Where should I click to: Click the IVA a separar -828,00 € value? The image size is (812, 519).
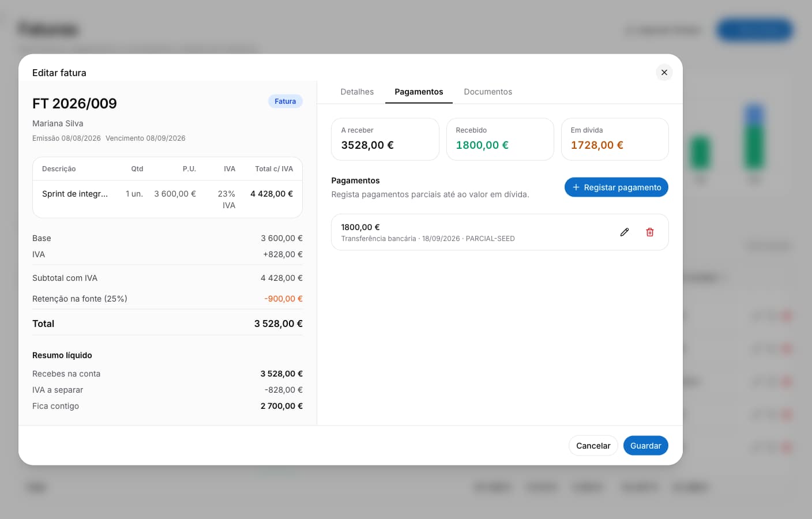[x=284, y=390]
